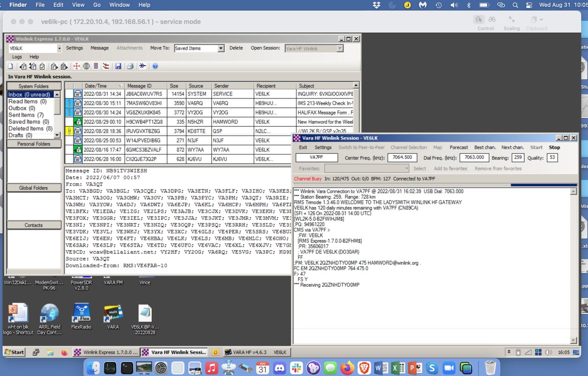Click the Contacts panel header
This screenshot has height=376, width=588.
coord(33,225)
